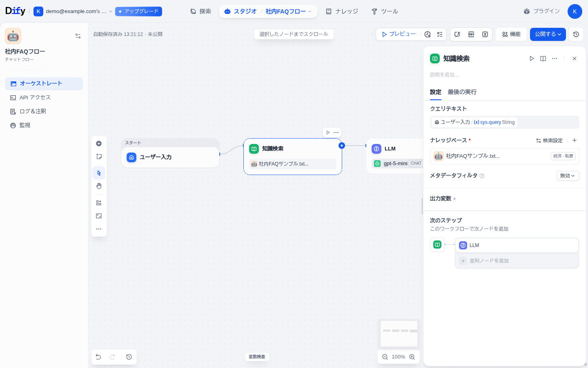
Task: Open the workspace switcher for demo@example.com
Action: click(x=73, y=11)
